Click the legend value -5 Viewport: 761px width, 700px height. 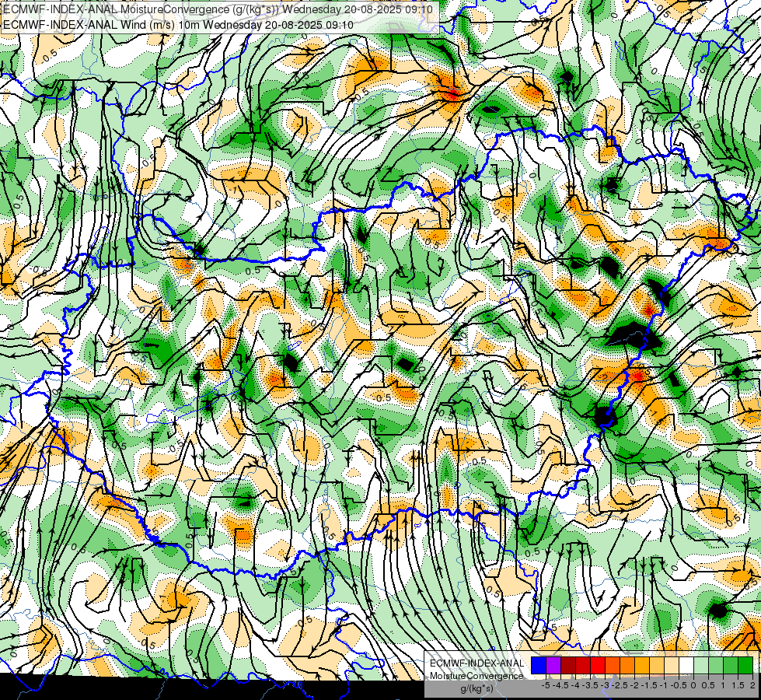click(x=546, y=685)
